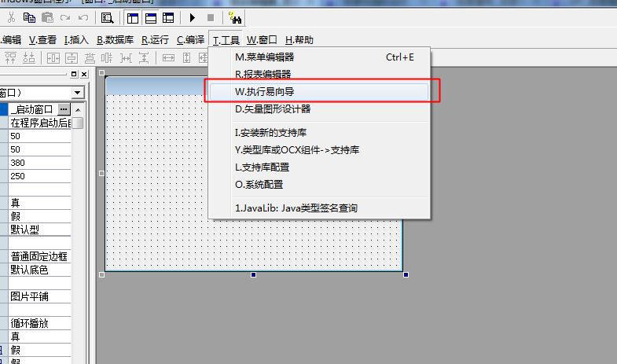Click the T.工具 menu title
The width and height of the screenshot is (617, 364).
coord(226,40)
